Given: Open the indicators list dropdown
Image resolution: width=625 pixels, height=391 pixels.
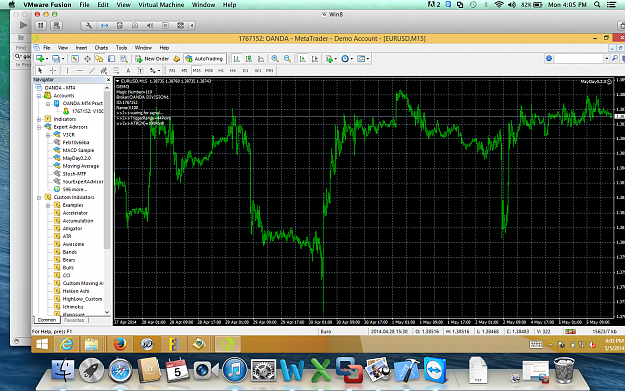Looking at the screenshot, I should point(331,59).
